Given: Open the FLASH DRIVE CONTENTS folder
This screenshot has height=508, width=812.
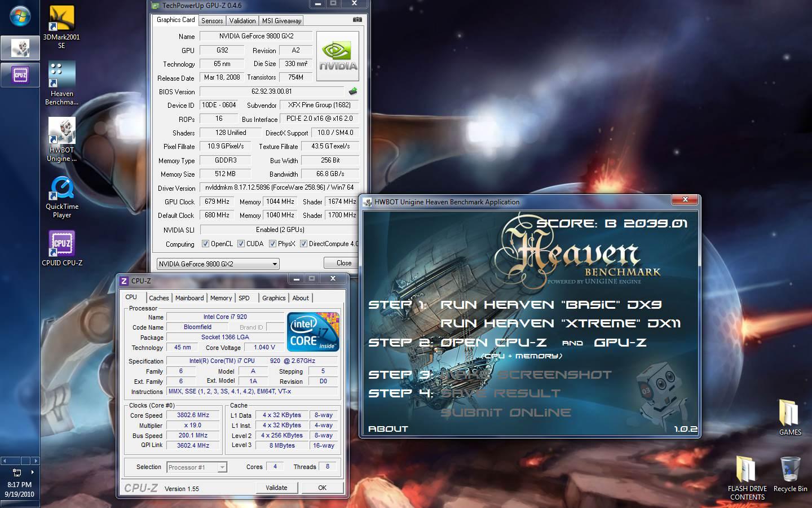Looking at the screenshot, I should coord(747,479).
